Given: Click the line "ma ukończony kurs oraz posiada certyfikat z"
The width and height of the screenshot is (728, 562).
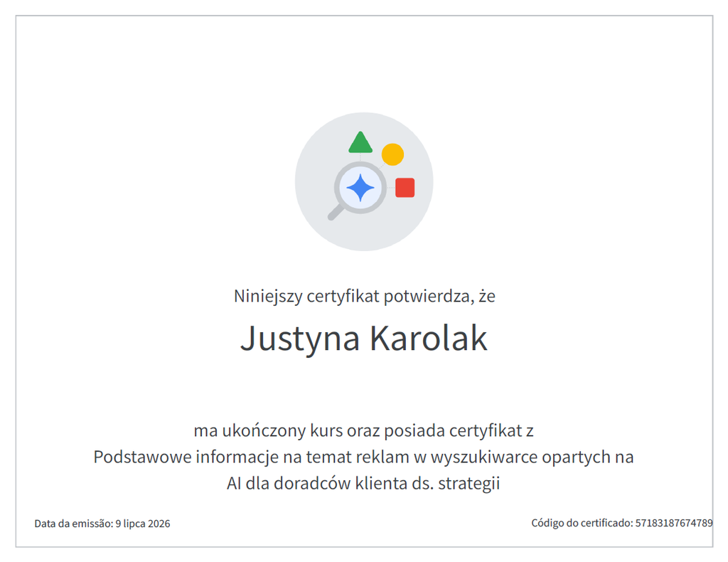Looking at the screenshot, I should point(363,430).
